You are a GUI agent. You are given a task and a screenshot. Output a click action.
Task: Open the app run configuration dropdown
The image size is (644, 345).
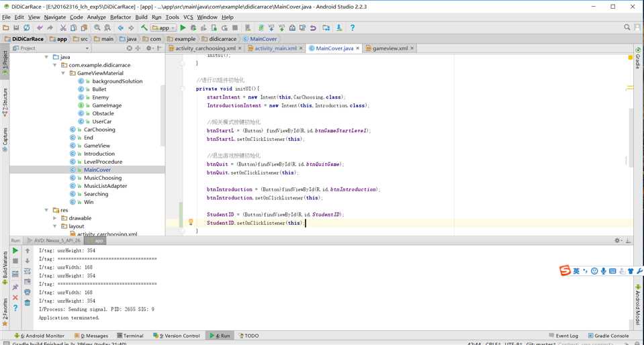pos(163,28)
